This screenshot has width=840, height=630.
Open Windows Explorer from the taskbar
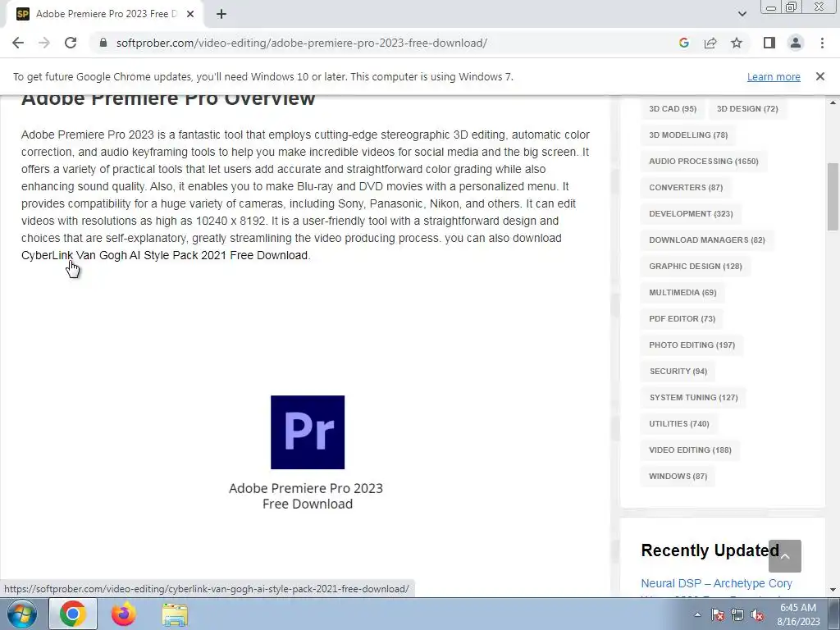175,614
